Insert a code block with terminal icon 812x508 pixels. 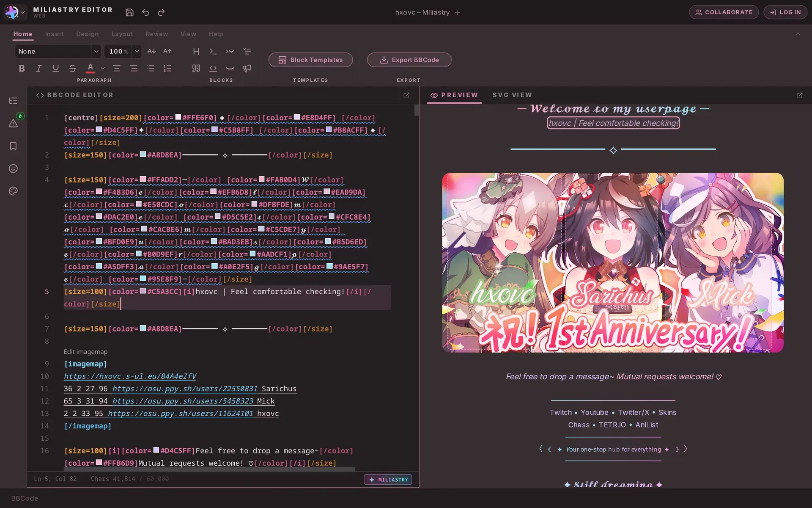click(x=213, y=51)
